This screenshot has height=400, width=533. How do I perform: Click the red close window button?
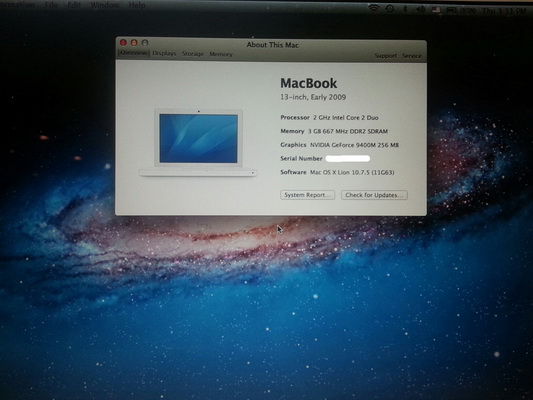(123, 42)
